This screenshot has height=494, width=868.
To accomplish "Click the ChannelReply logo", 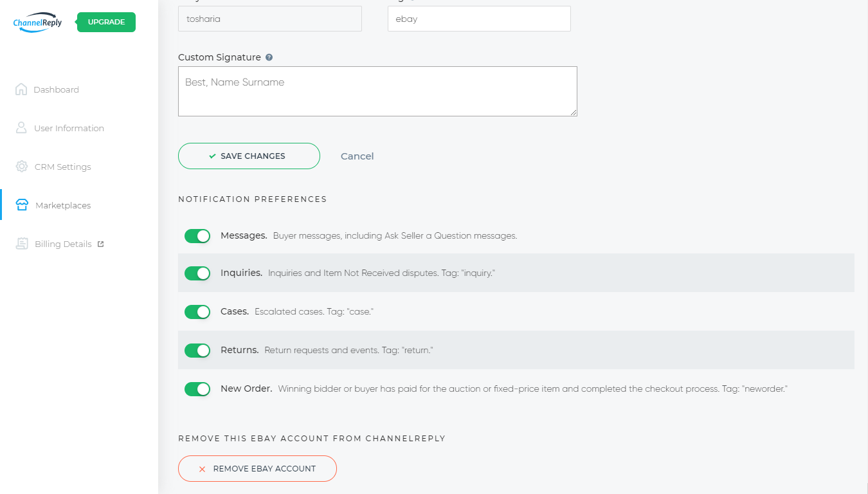I will click(37, 23).
